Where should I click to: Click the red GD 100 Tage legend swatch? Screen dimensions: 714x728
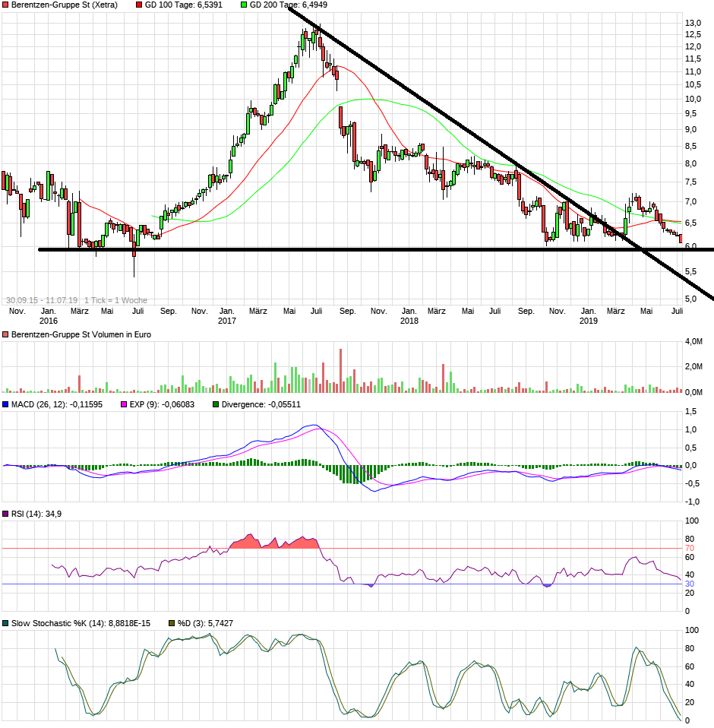pos(139,5)
